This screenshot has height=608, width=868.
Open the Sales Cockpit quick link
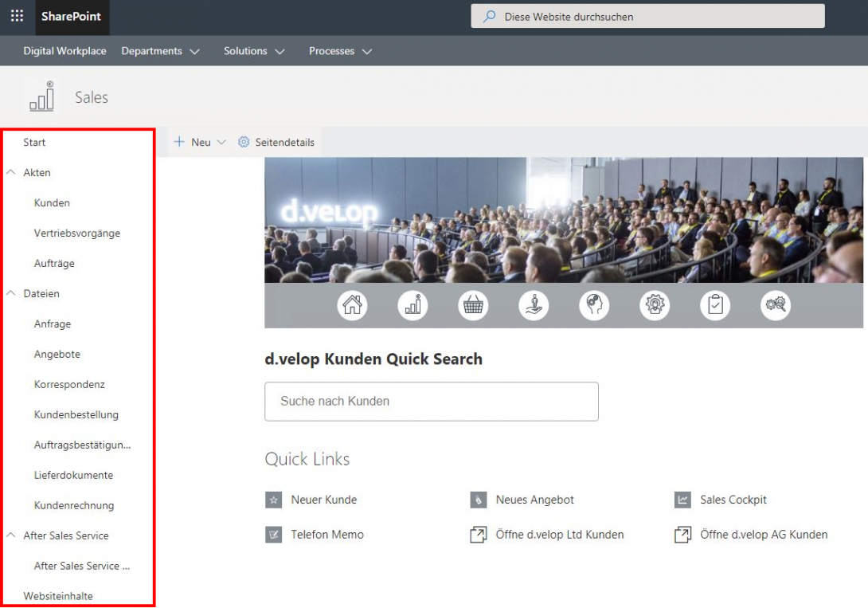pos(733,500)
